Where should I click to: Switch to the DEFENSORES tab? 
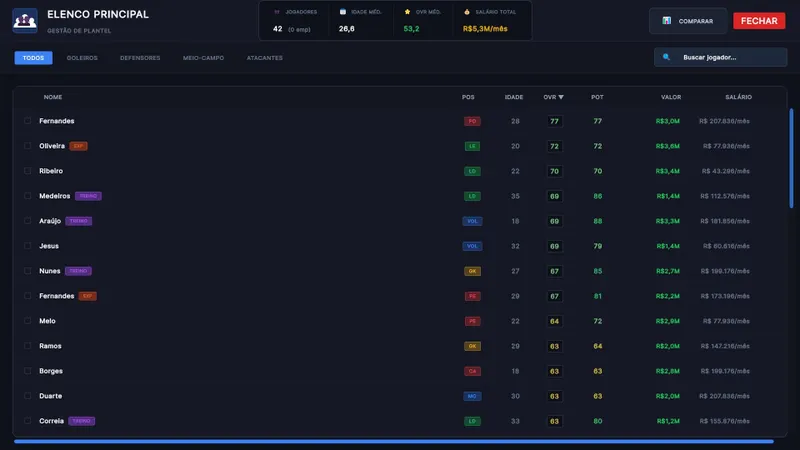point(140,58)
